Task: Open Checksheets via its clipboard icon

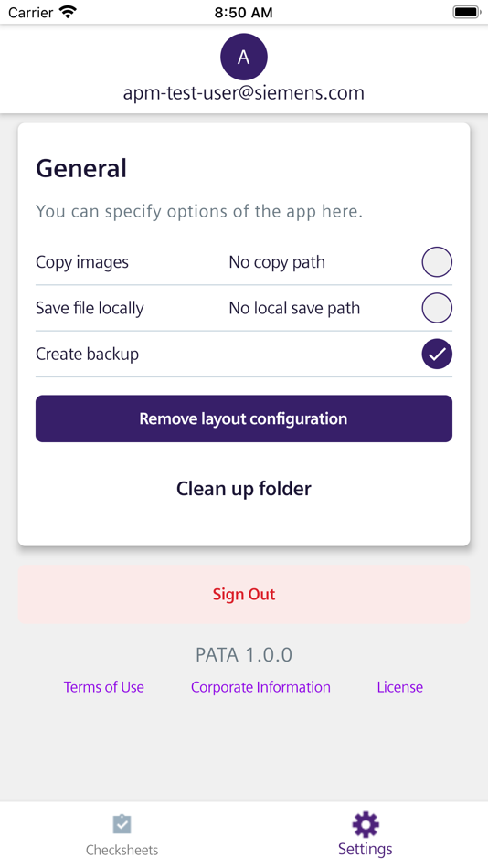Action: (122, 824)
